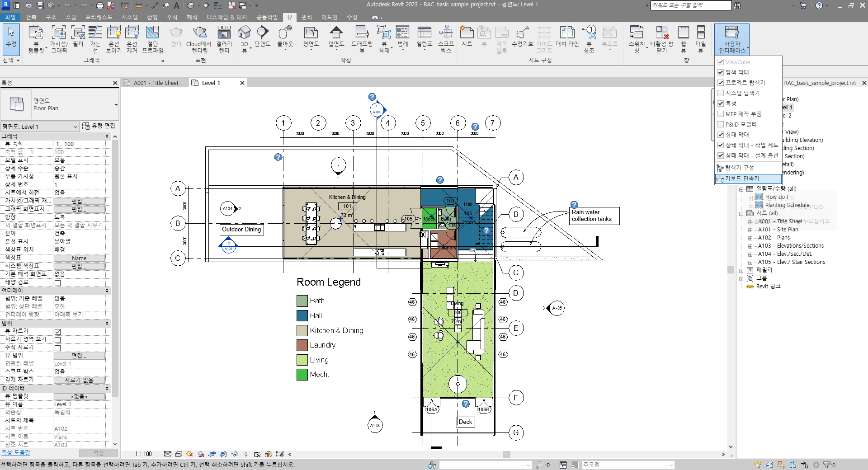Viewport: 868px width, 470px height.
Task: Open 뷰 템플릿 (View Templates) tool
Action: click(36, 39)
